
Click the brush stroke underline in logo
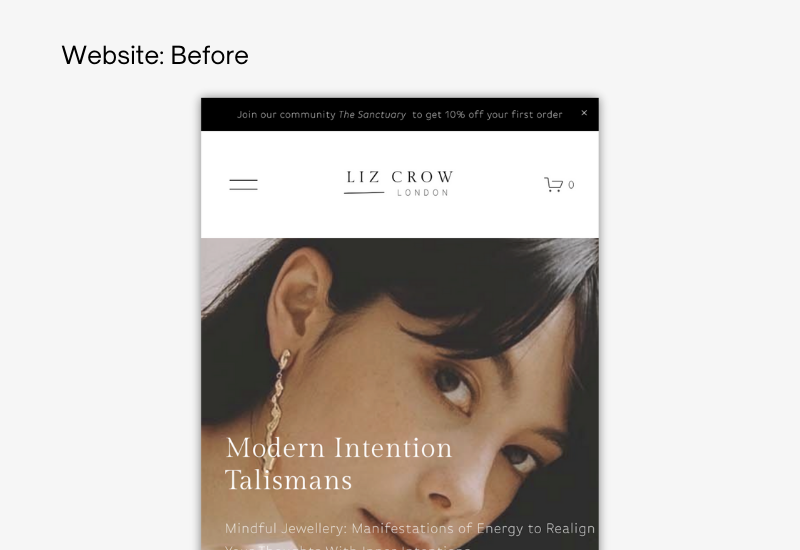(x=364, y=193)
